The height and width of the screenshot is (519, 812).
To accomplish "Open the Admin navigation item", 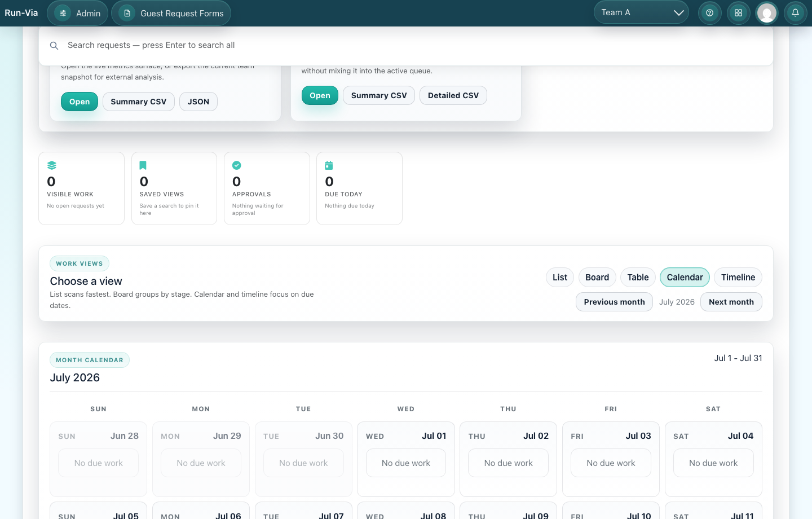I will coord(78,13).
